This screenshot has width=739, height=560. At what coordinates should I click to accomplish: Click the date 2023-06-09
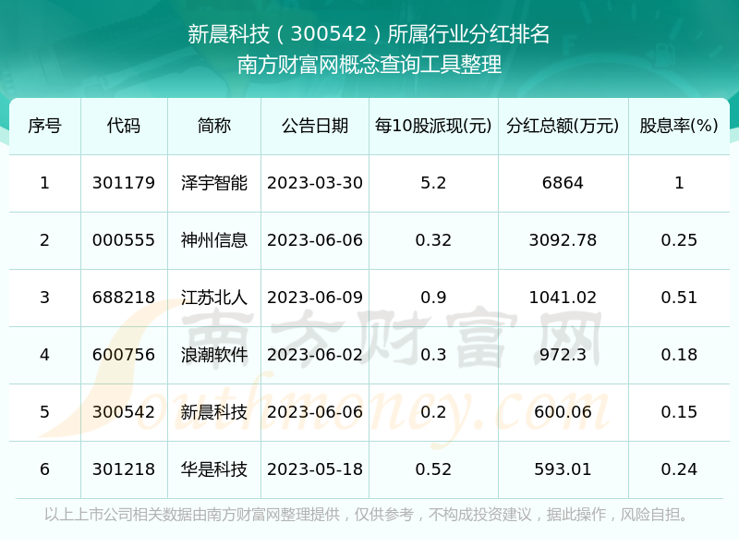click(315, 298)
